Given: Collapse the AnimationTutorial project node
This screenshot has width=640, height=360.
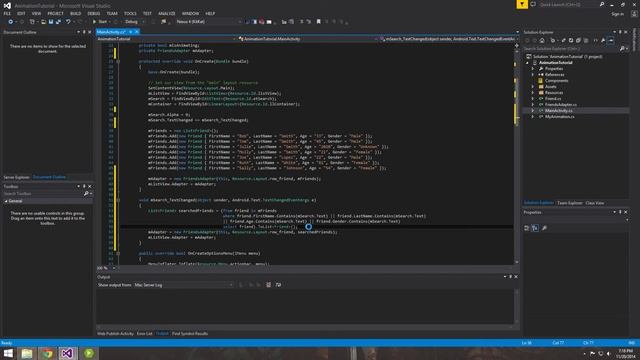Looking at the screenshot, I should [527, 63].
